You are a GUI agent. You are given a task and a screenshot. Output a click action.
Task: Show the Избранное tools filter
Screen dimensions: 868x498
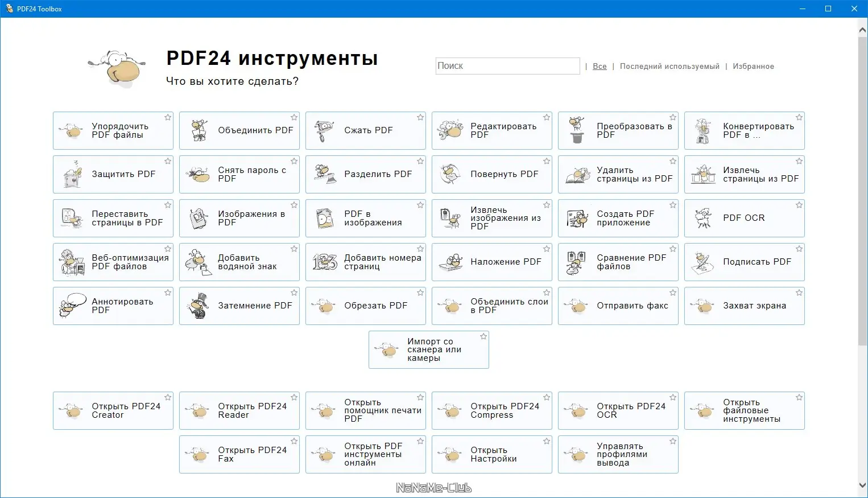(753, 67)
